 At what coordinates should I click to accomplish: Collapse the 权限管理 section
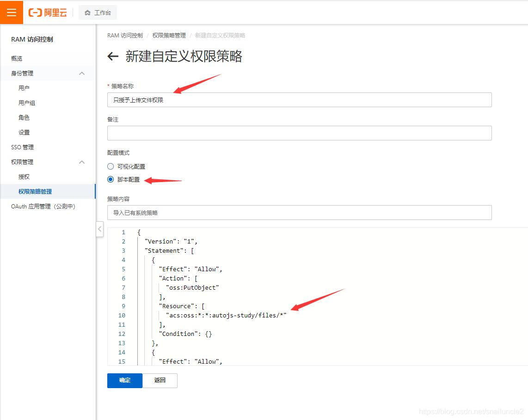(82, 162)
